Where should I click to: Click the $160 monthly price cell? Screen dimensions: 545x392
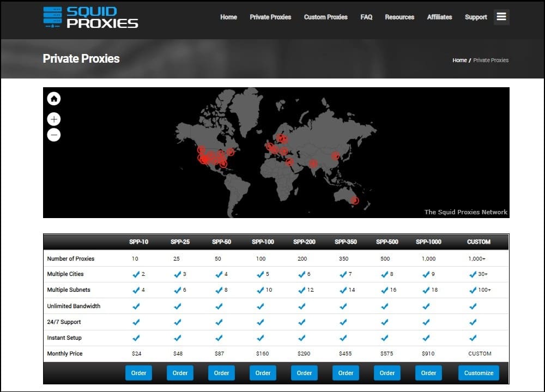pos(263,354)
